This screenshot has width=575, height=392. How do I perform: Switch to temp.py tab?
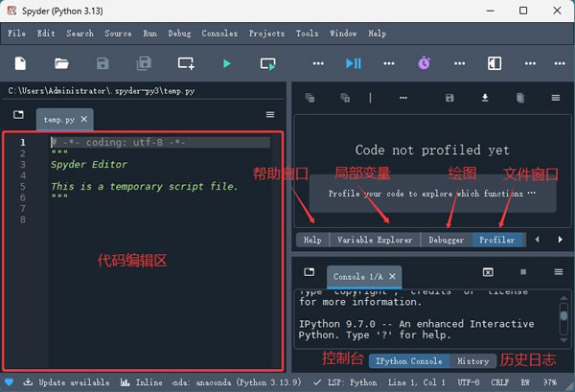tap(59, 120)
